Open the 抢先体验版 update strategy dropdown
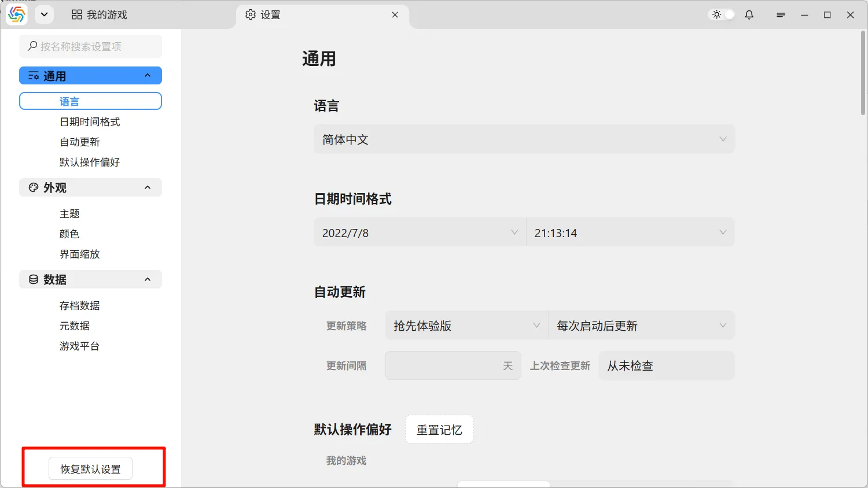 466,326
